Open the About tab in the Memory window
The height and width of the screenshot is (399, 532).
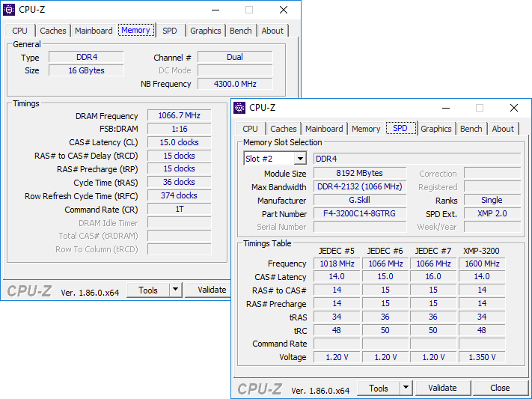pos(272,31)
